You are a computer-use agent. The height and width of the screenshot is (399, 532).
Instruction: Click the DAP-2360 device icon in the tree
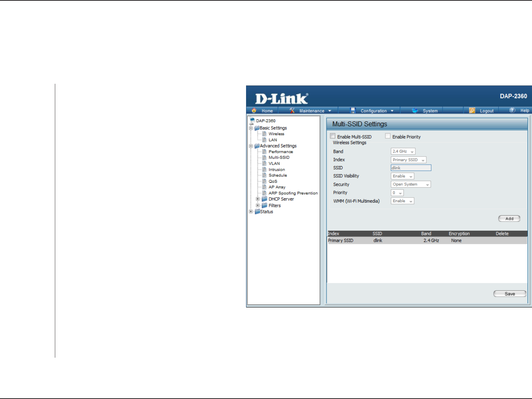tap(252, 120)
